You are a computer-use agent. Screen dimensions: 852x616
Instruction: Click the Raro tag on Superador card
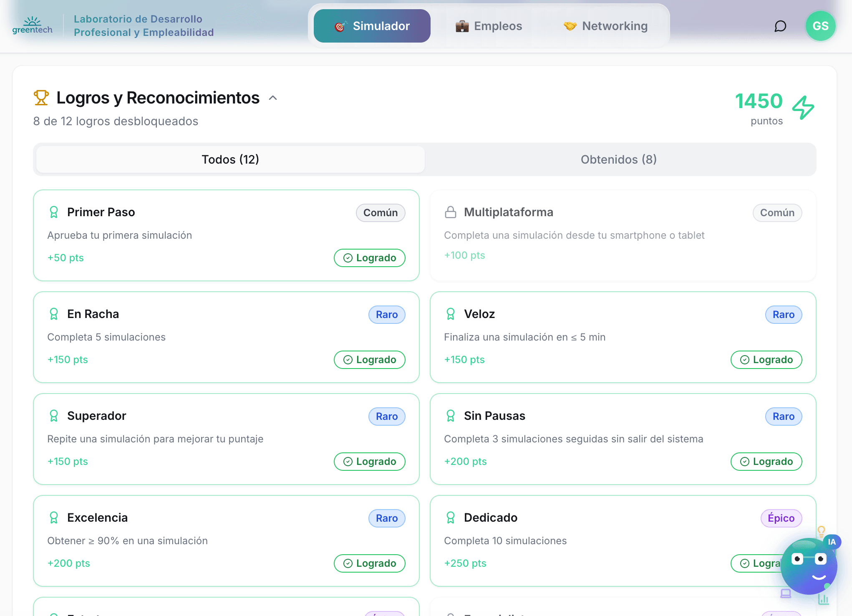(386, 417)
